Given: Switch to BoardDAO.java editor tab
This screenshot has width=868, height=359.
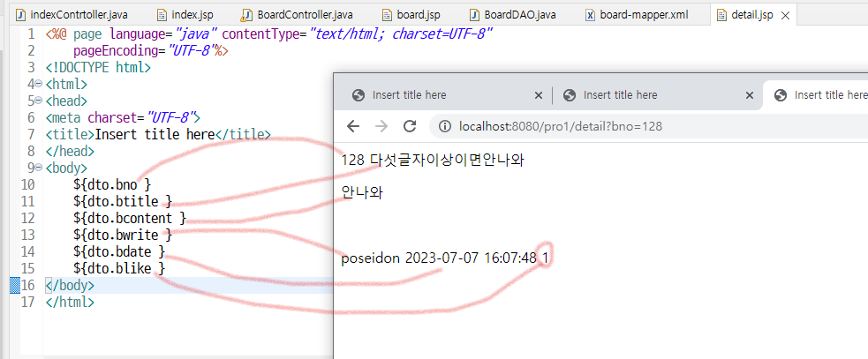Looking at the screenshot, I should [514, 14].
